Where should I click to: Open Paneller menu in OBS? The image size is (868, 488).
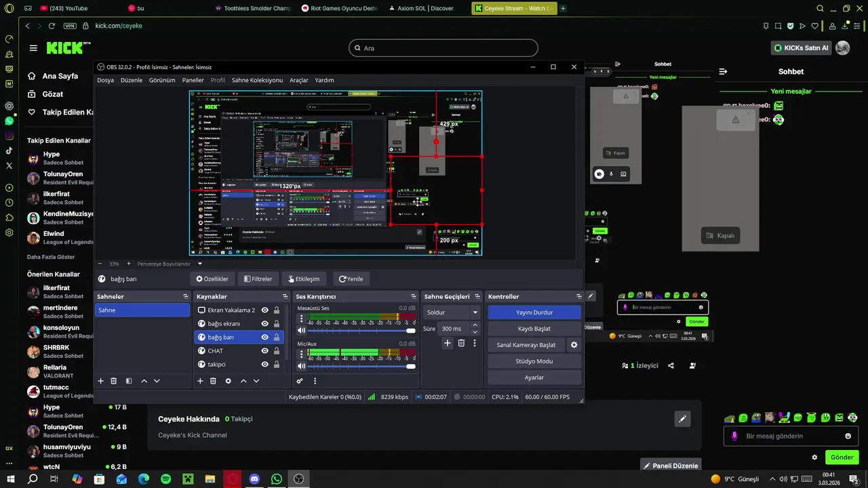click(193, 80)
